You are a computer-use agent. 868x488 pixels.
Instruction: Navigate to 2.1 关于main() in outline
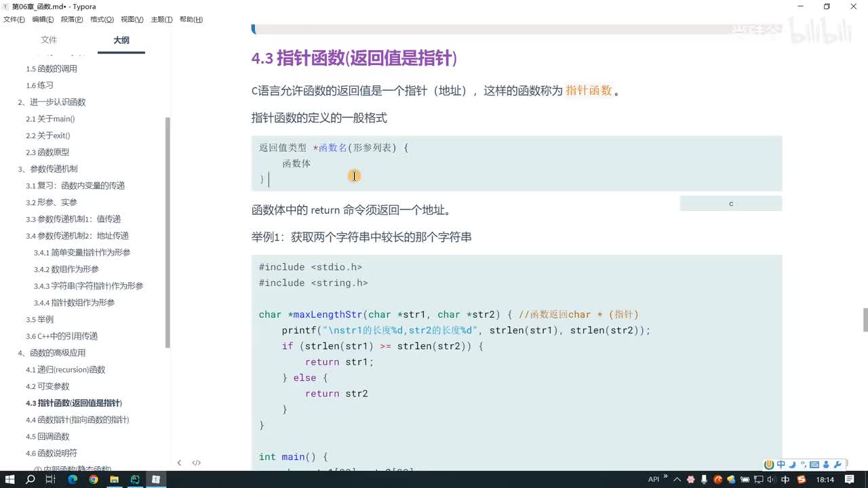click(50, 119)
